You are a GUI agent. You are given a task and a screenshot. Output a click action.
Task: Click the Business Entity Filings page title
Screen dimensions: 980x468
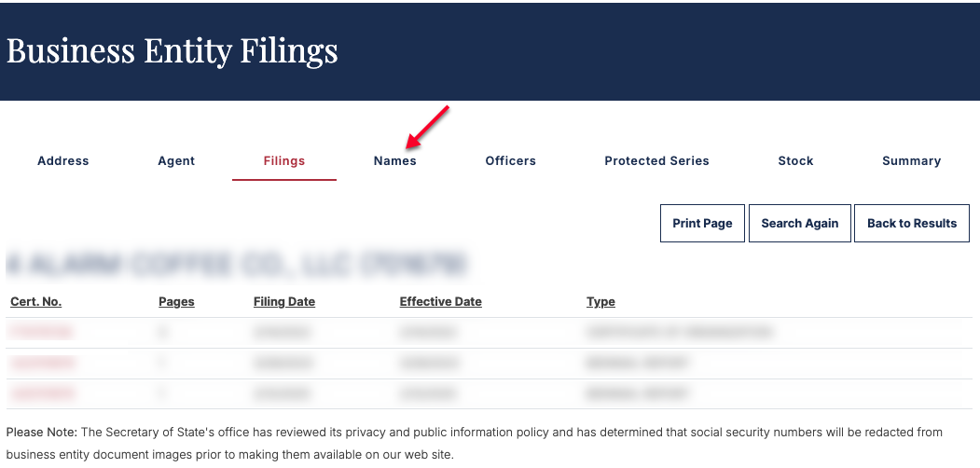[172, 50]
